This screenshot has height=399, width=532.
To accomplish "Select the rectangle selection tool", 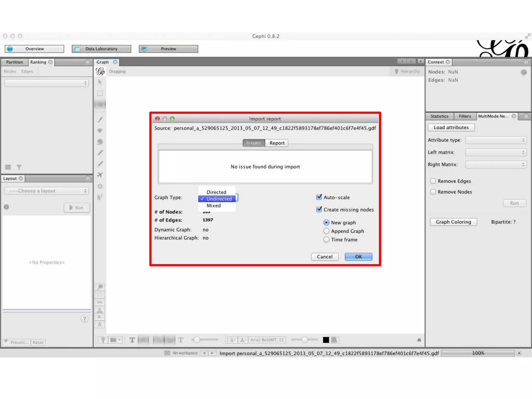I will point(100,93).
